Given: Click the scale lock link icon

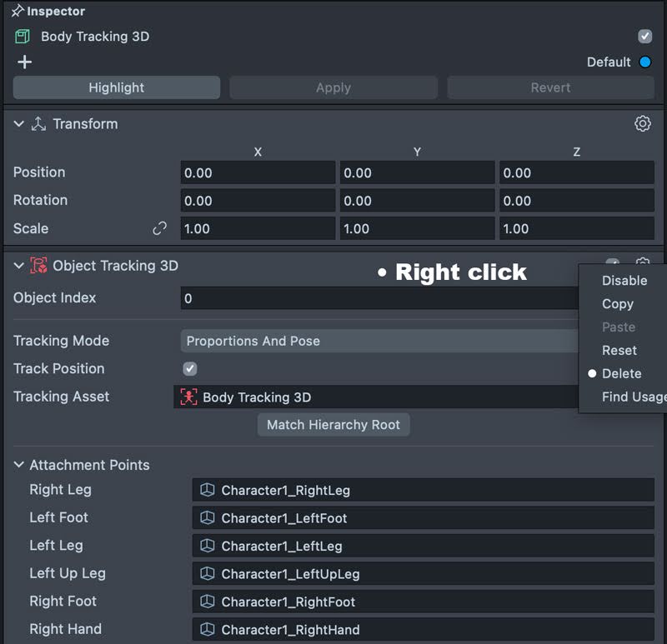Looking at the screenshot, I should [x=159, y=228].
